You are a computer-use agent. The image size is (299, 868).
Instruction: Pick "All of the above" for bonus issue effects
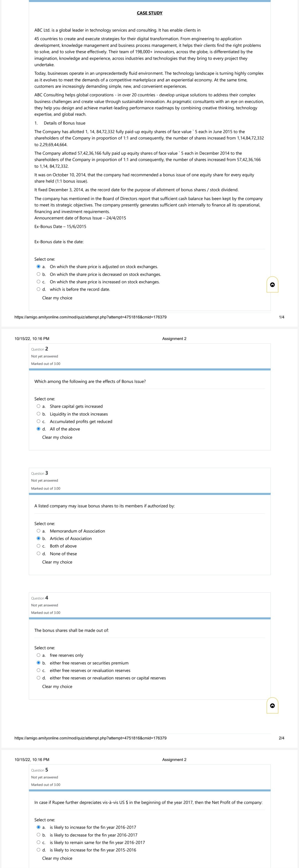[x=39, y=429]
